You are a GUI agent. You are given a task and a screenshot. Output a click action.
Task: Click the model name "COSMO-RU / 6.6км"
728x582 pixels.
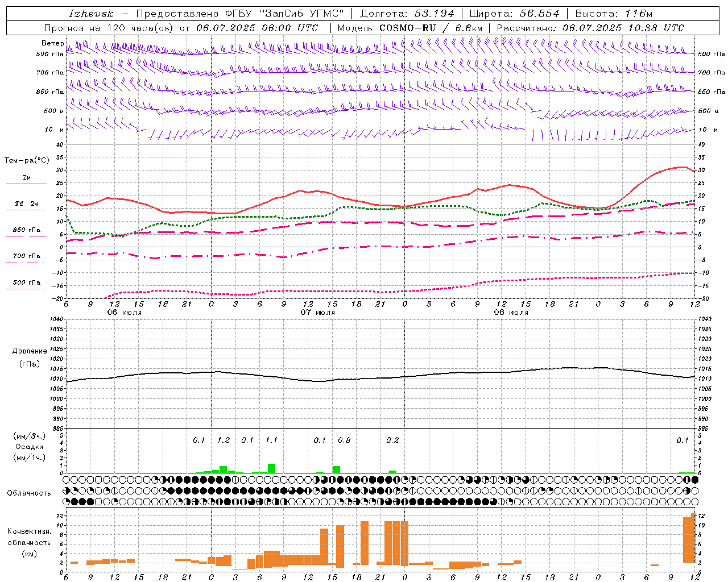pyautogui.click(x=431, y=28)
